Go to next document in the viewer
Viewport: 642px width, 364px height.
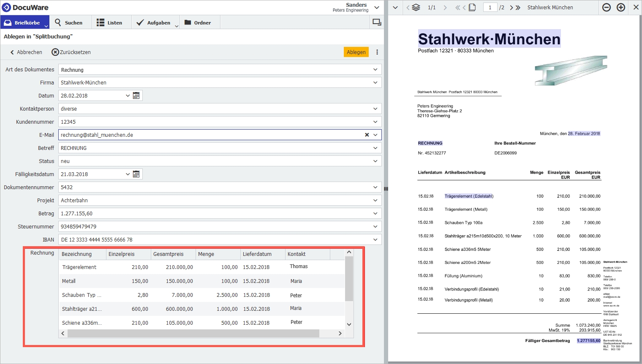(x=445, y=8)
